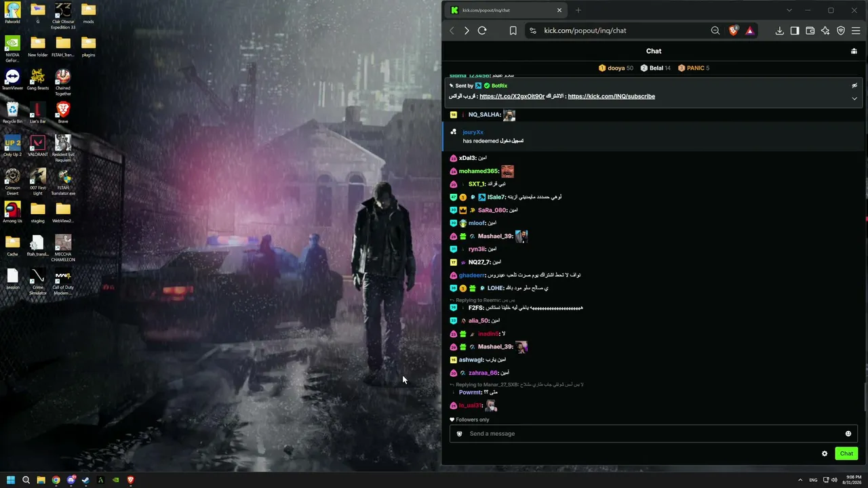868x488 pixels.
Task: Open Windows taskbar search
Action: coord(26,480)
